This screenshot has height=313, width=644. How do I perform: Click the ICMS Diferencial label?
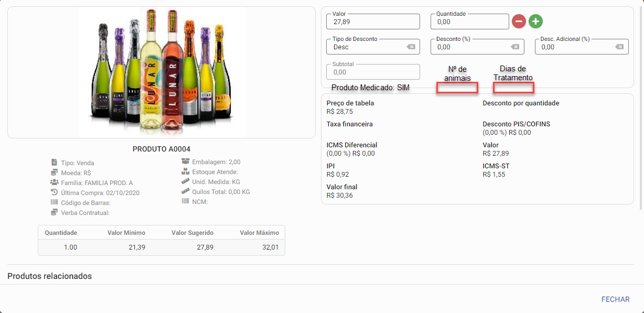pyautogui.click(x=352, y=145)
